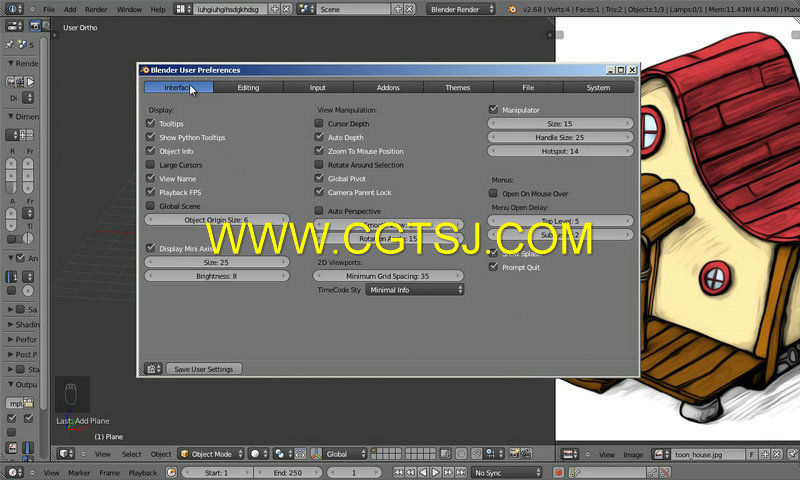Screen dimensions: 800x480
Task: Disable the Tooltips checkbox
Action: pyautogui.click(x=150, y=123)
